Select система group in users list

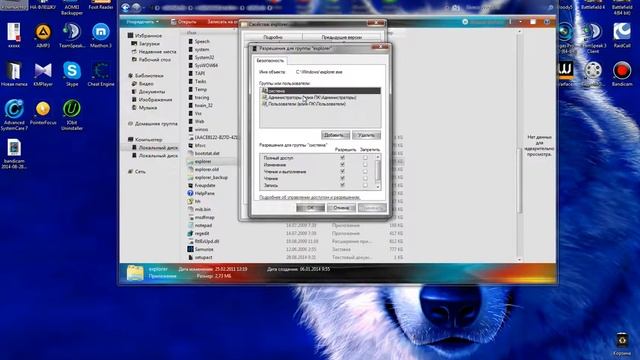tap(320, 91)
